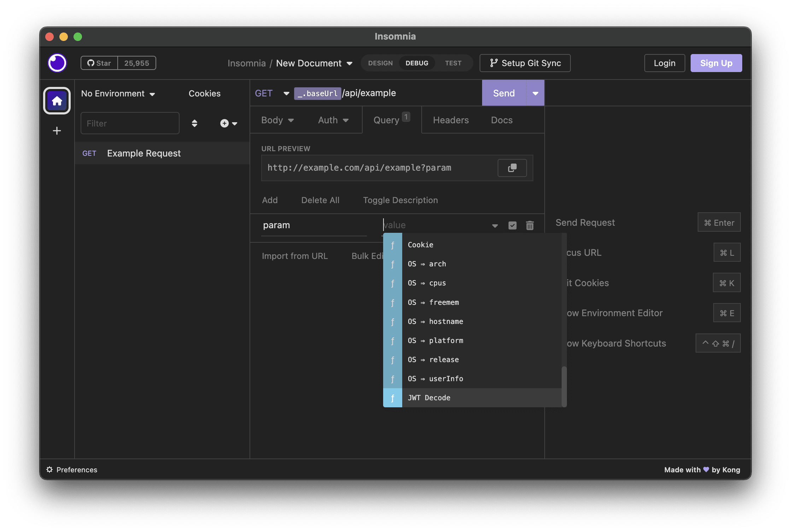Open the create request plus dropdown
The image size is (791, 532).
coord(229,123)
